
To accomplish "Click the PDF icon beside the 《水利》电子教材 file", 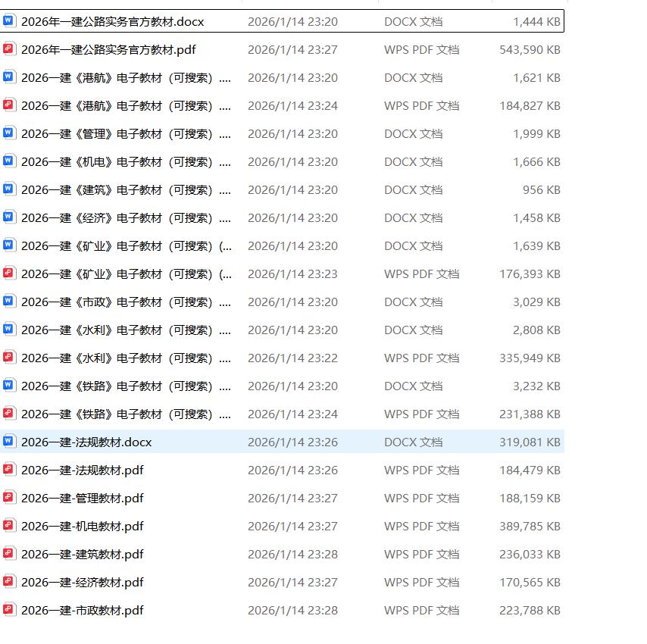I will coord(9,358).
